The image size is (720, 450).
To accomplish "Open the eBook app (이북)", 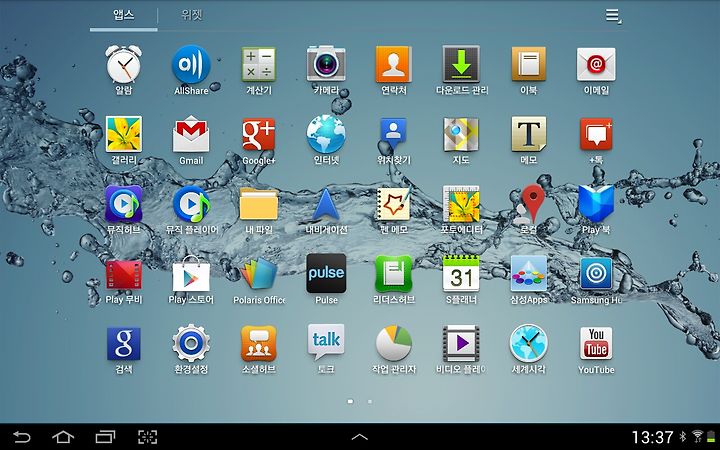I will click(x=529, y=64).
